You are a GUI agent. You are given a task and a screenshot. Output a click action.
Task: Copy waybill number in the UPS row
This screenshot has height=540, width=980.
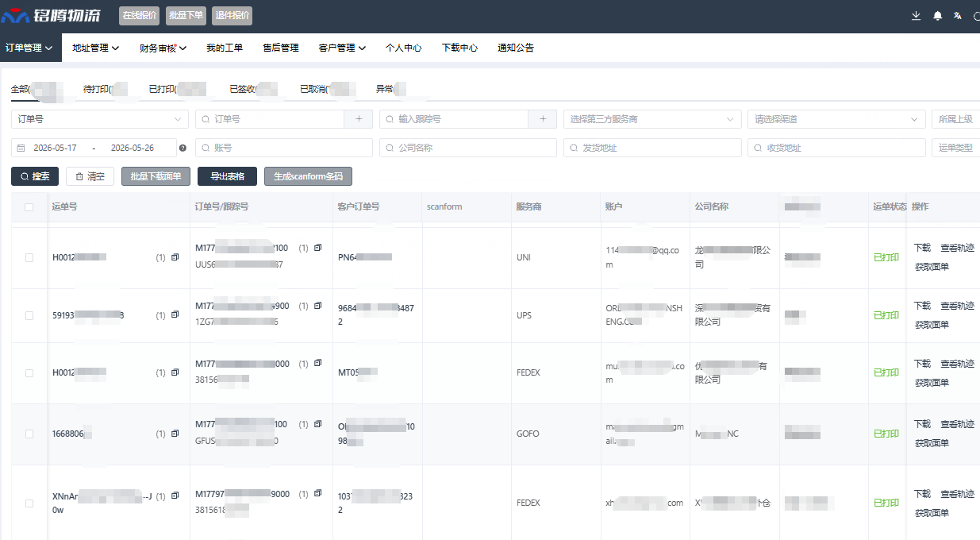tap(175, 315)
